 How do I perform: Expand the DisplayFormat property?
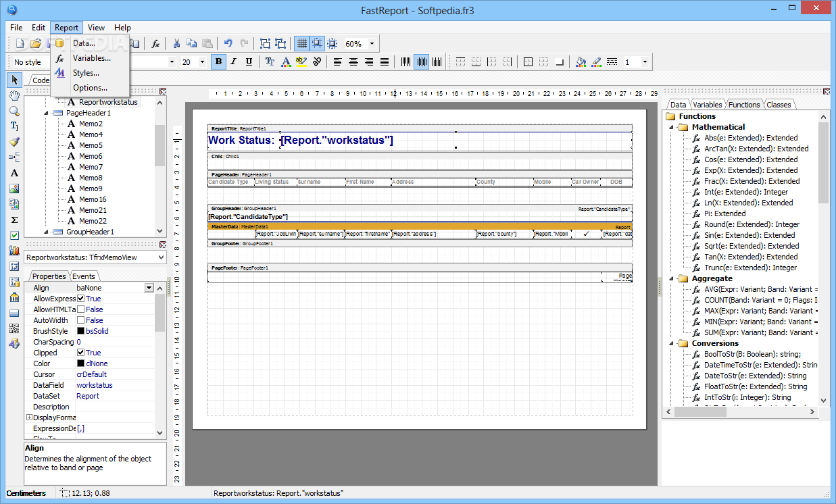point(29,418)
